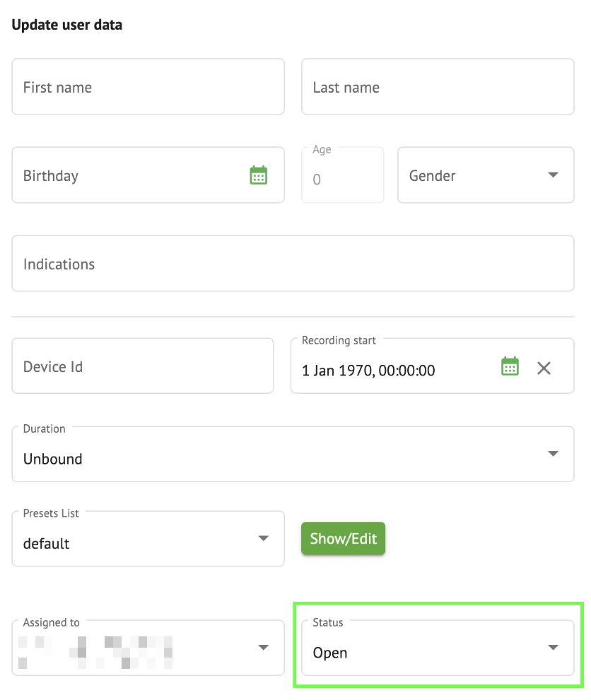Click into the Birthday text field
The image size is (591, 700).
pos(127,175)
